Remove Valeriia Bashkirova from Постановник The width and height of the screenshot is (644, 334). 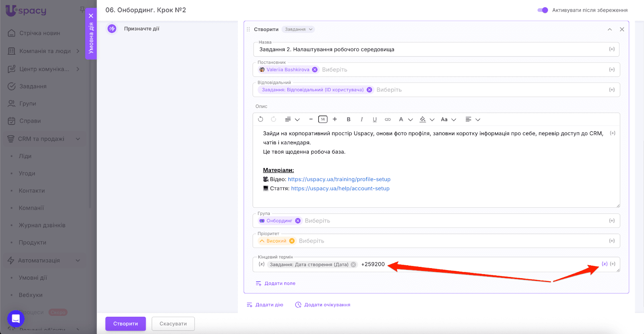(x=315, y=70)
